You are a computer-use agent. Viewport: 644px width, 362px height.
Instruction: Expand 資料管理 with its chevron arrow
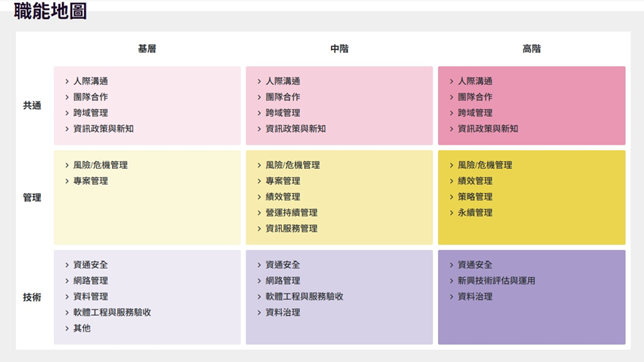point(66,297)
